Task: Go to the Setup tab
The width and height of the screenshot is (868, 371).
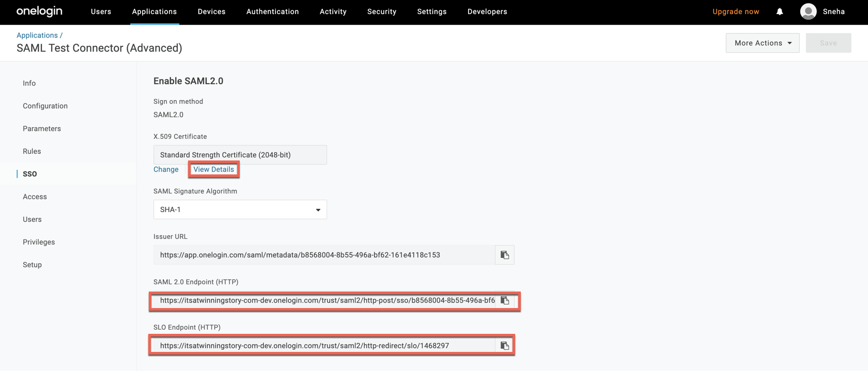Action: pos(32,265)
